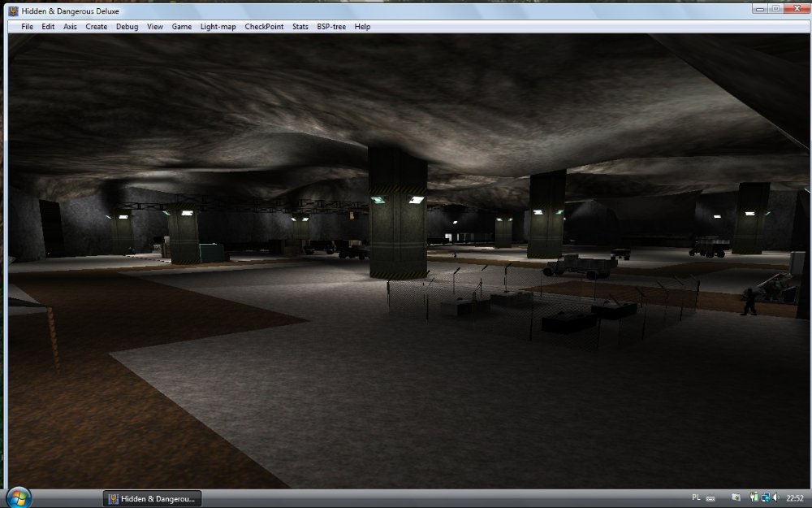Open the Windows Start orb
812x508 pixels.
(19, 497)
